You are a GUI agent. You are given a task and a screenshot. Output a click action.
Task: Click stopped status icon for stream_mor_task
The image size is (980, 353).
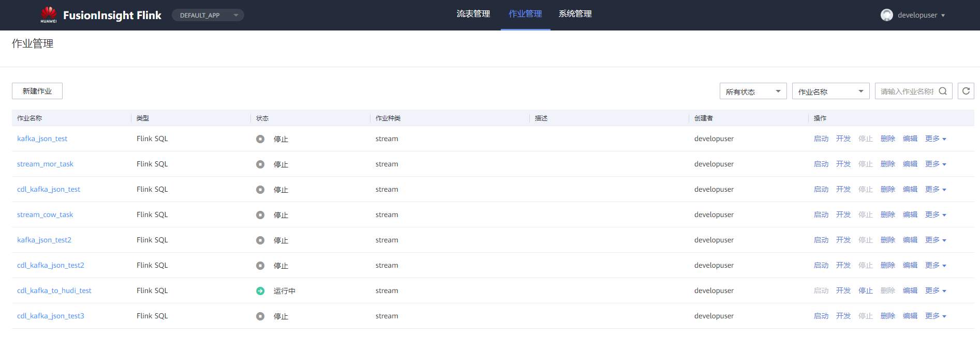point(260,164)
